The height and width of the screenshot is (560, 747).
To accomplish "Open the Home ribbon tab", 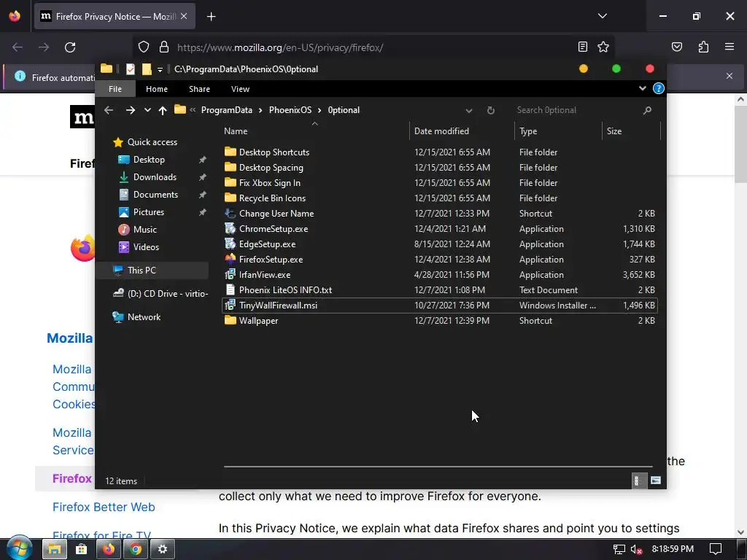I will tap(157, 89).
